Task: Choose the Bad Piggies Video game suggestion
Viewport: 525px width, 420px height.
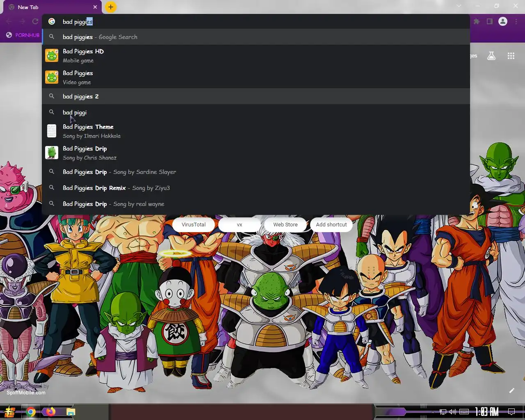Action: (x=256, y=77)
